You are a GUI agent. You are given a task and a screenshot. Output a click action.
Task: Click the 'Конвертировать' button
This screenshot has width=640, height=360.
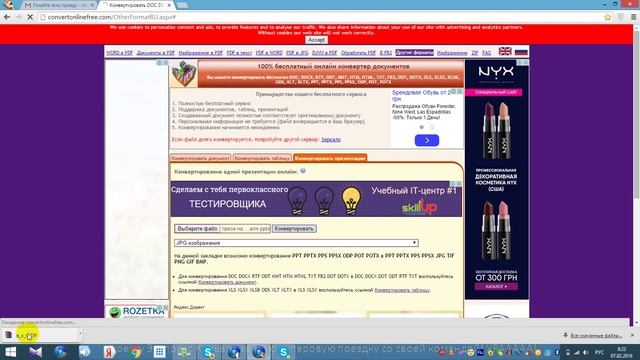294,229
